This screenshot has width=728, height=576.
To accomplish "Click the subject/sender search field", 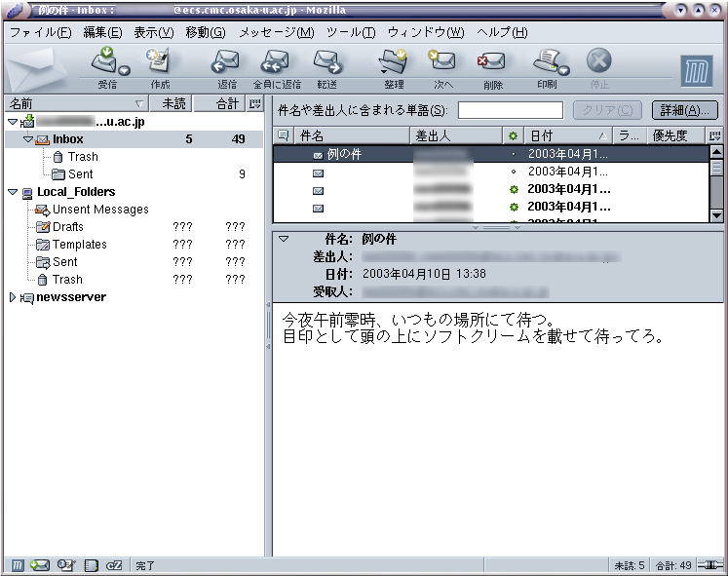I will (x=510, y=110).
